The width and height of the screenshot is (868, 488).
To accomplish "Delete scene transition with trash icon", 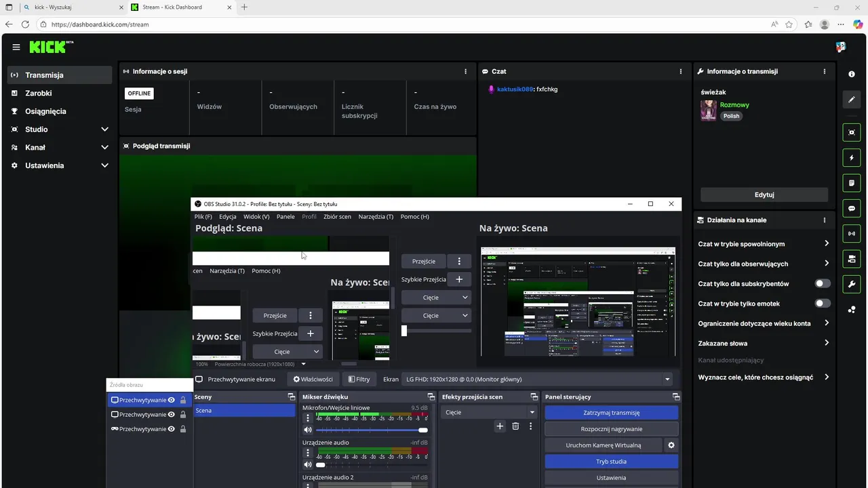I will coord(515,426).
